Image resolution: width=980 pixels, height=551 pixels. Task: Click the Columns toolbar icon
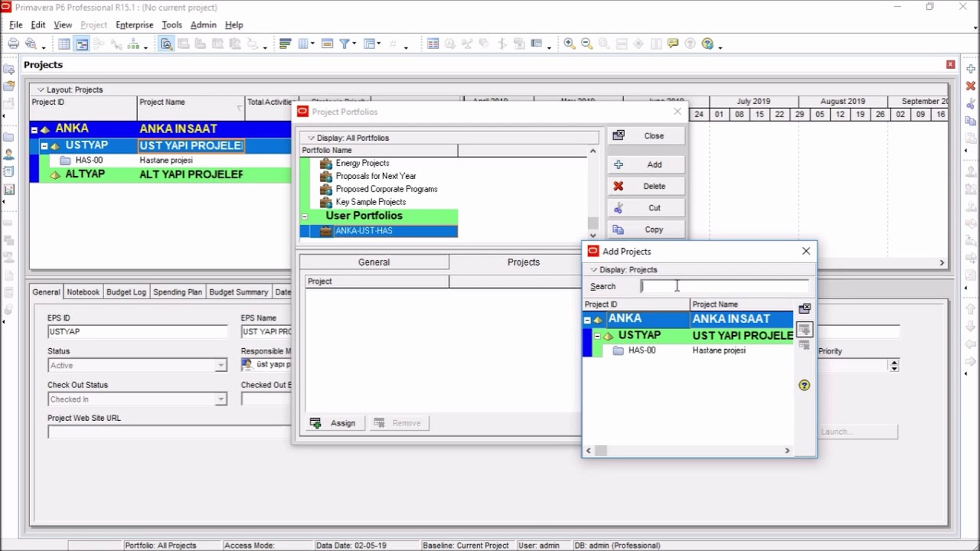coord(305,44)
